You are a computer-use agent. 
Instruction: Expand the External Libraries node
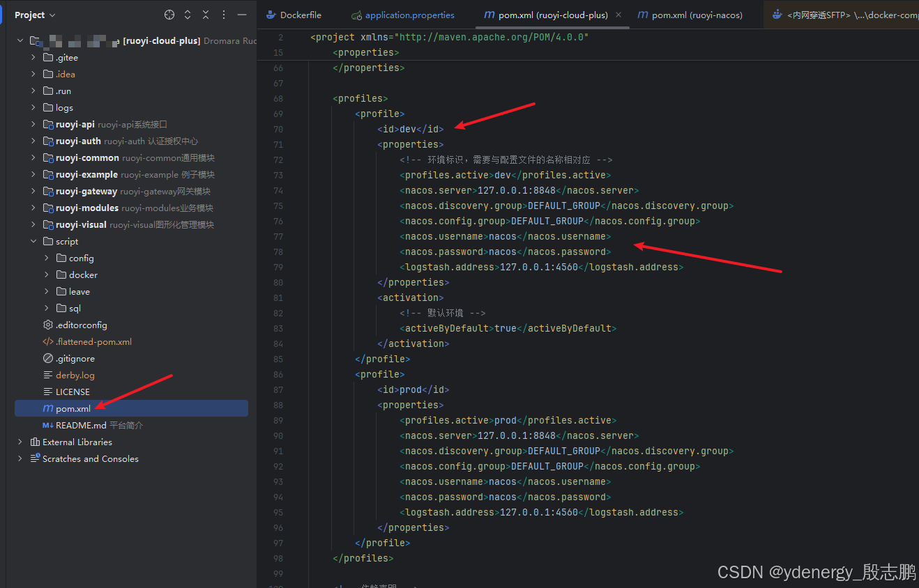point(20,442)
